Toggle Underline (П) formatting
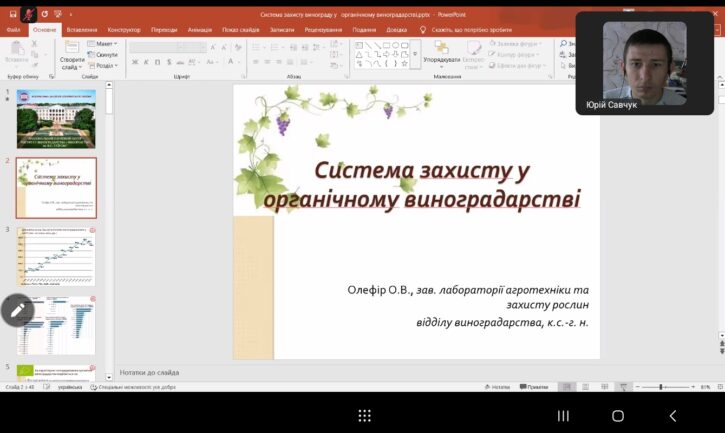This screenshot has height=433, width=725. [x=157, y=62]
